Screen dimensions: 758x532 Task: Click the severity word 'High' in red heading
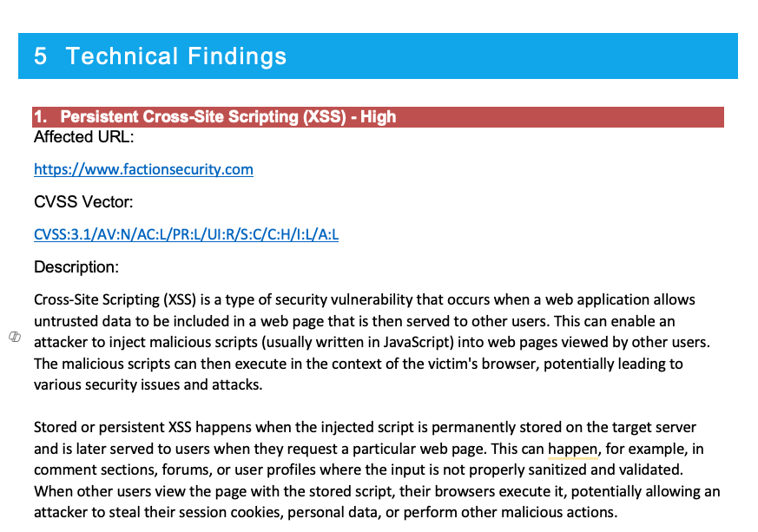pyautogui.click(x=378, y=117)
